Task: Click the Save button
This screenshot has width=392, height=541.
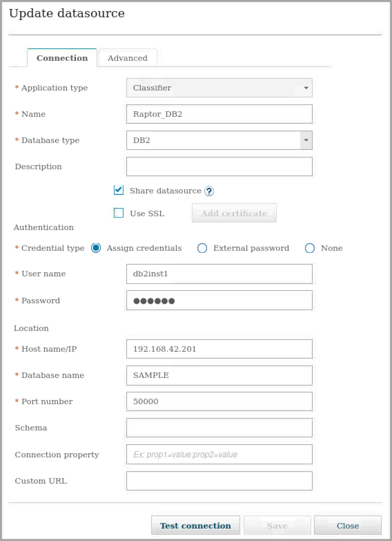Action: tap(277, 526)
